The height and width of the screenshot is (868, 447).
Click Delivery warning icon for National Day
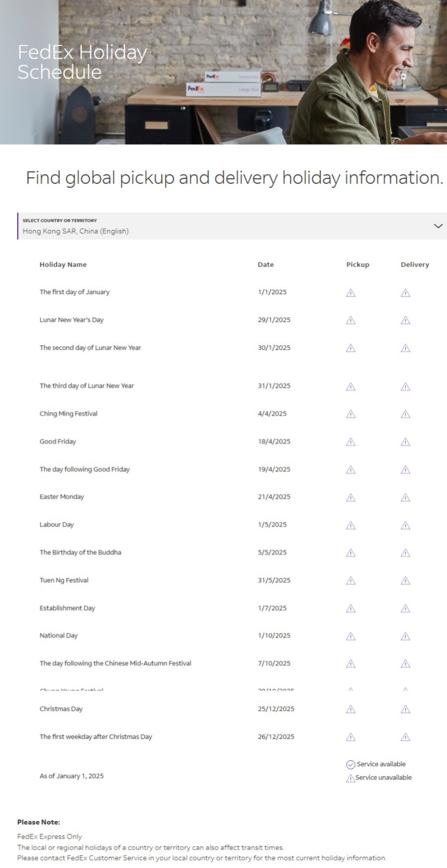coord(405,636)
